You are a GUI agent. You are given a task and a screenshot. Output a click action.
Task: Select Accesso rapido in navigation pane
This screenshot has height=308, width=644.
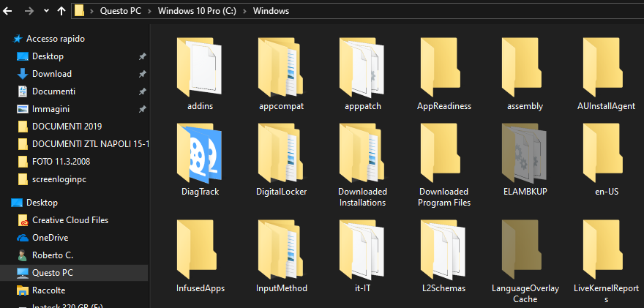(x=56, y=39)
